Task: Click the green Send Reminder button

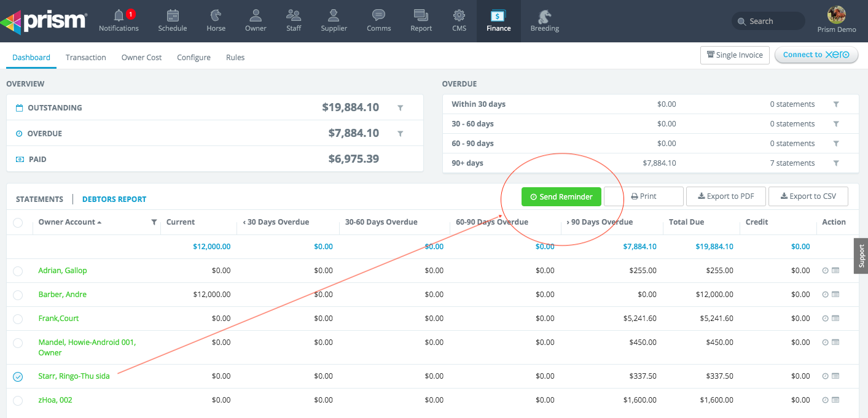Action: (561, 196)
